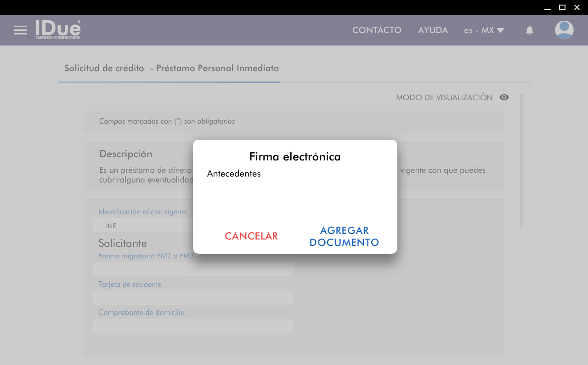The image size is (588, 365).
Task: Open the CONTÁCTO menu item
Action: click(377, 30)
